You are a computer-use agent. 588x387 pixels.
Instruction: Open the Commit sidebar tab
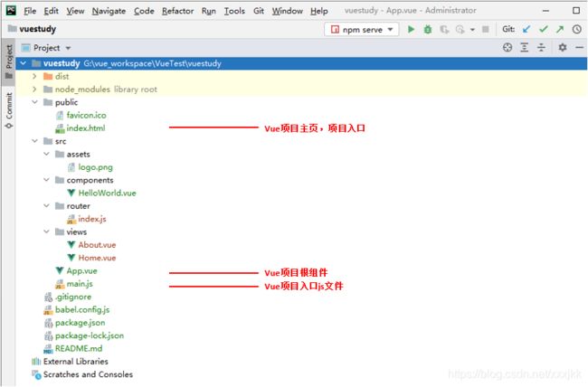9,110
